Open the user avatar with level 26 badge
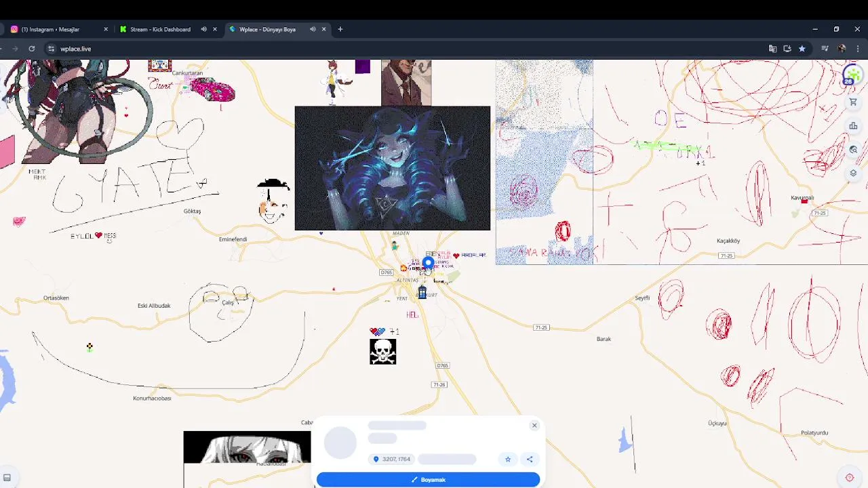Image resolution: width=868 pixels, height=488 pixels. [852, 75]
